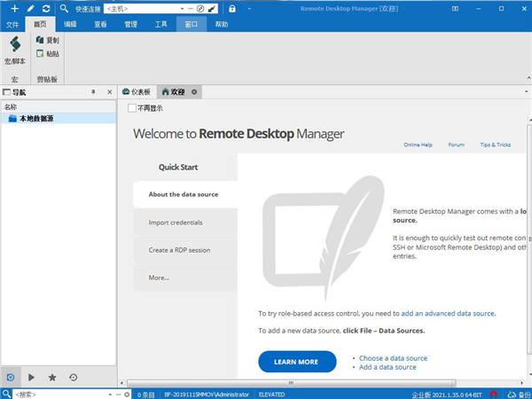Open the Choose a data source link
The image size is (532, 399).
tap(393, 358)
